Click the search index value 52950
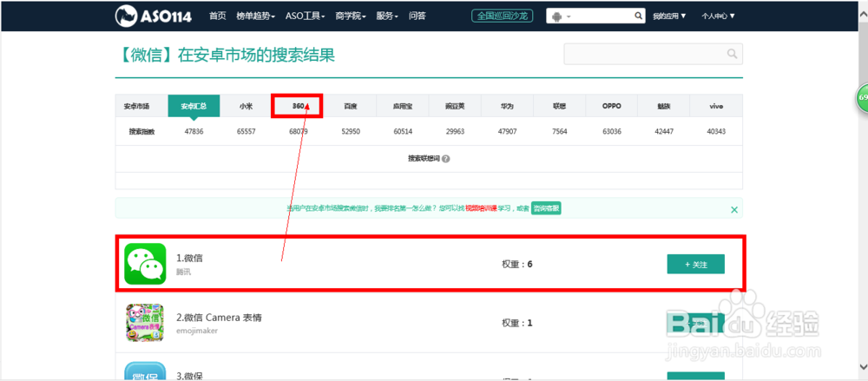Screen dimensions: 868x381 pyautogui.click(x=351, y=132)
